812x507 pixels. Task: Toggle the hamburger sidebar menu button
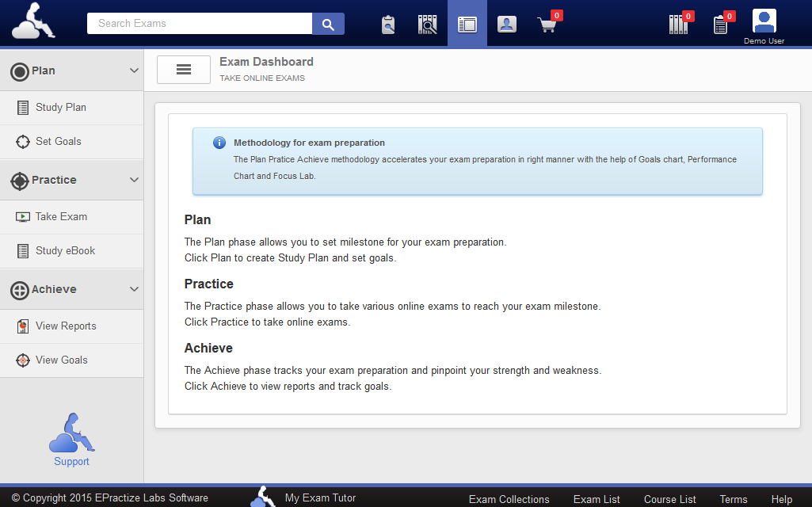coord(184,70)
